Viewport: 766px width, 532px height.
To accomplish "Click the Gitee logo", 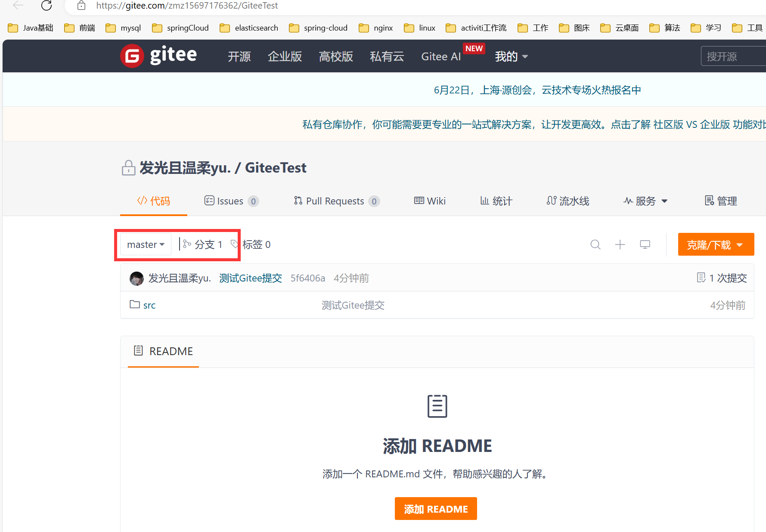I will coord(158,56).
